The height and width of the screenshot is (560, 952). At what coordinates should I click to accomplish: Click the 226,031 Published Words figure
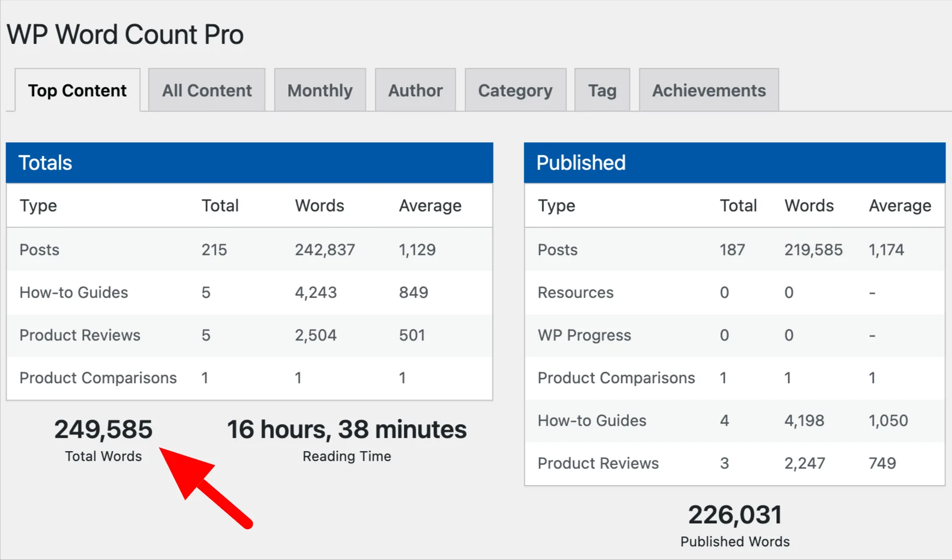click(x=735, y=515)
